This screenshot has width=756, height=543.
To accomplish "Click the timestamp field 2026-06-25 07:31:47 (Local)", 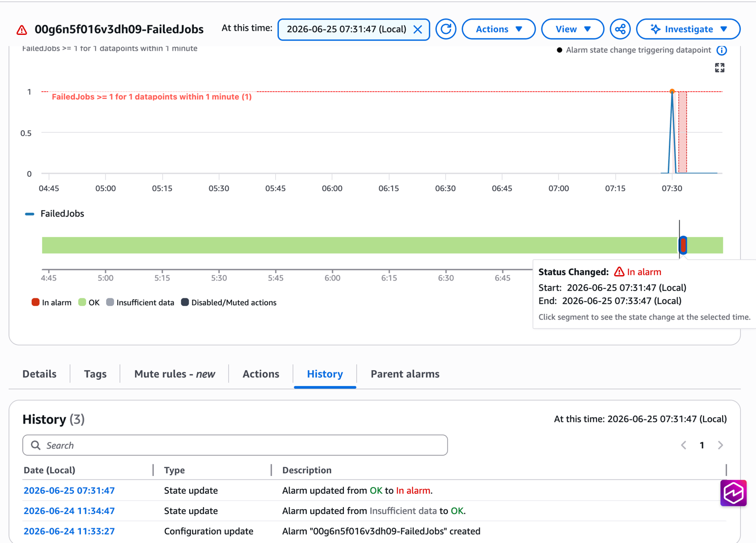I will (346, 29).
